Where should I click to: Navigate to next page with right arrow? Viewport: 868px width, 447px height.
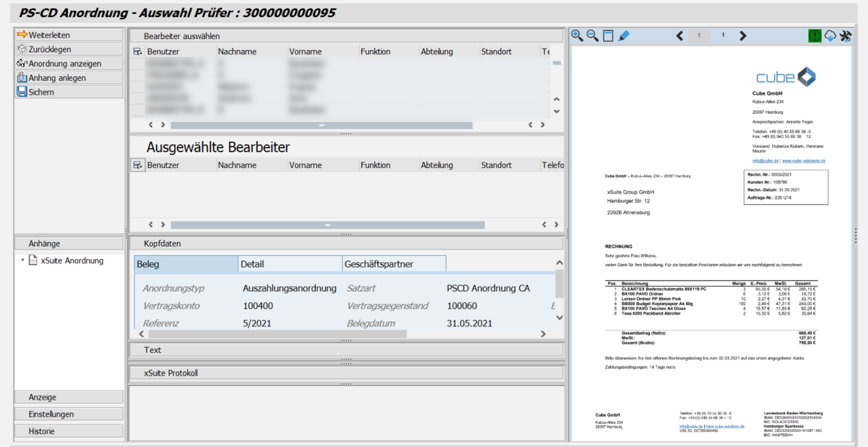743,35
